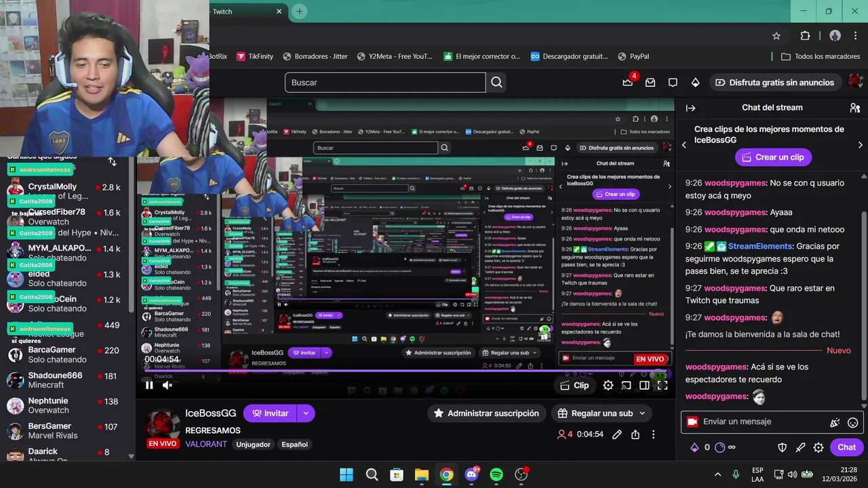Image resolution: width=868 pixels, height=488 pixels.
Task: Click the share stream icon
Action: pos(635,434)
